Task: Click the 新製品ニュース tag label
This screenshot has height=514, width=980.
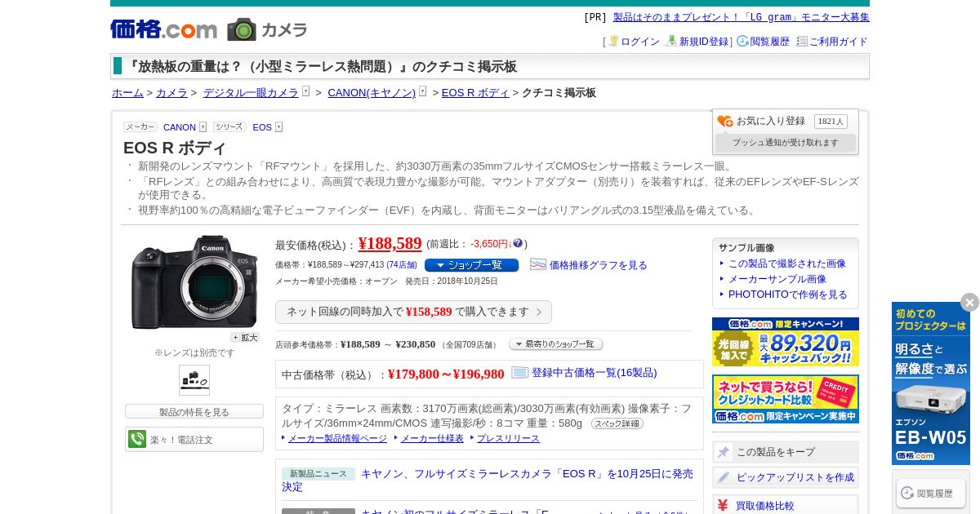Action: [318, 474]
